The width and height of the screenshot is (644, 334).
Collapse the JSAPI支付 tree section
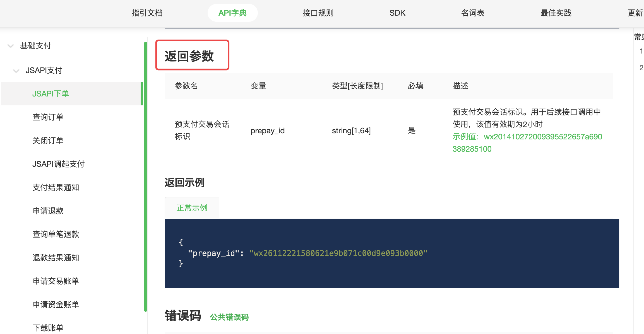(x=44, y=71)
